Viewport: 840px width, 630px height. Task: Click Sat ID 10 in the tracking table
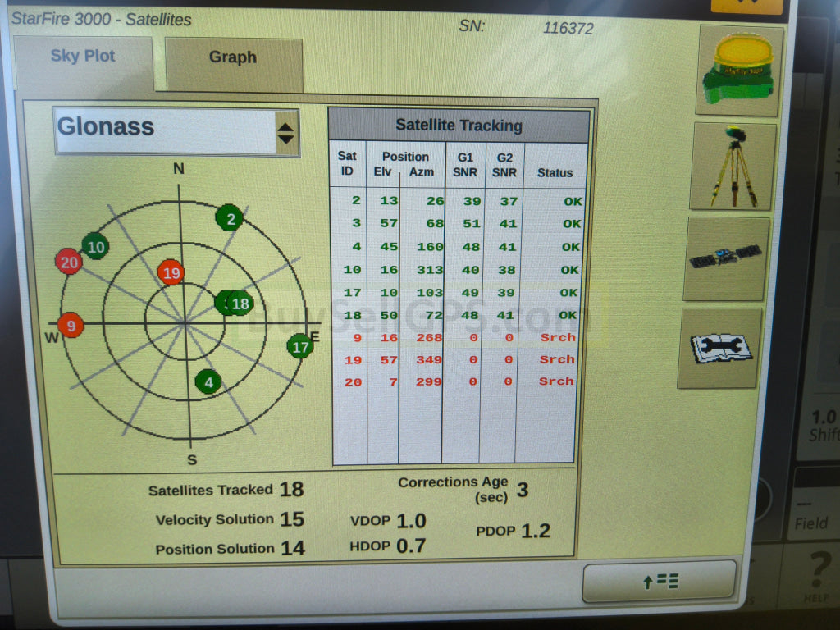[352, 269]
